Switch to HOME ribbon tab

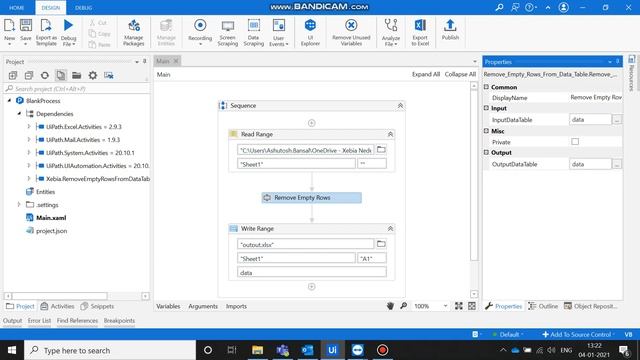click(17, 8)
